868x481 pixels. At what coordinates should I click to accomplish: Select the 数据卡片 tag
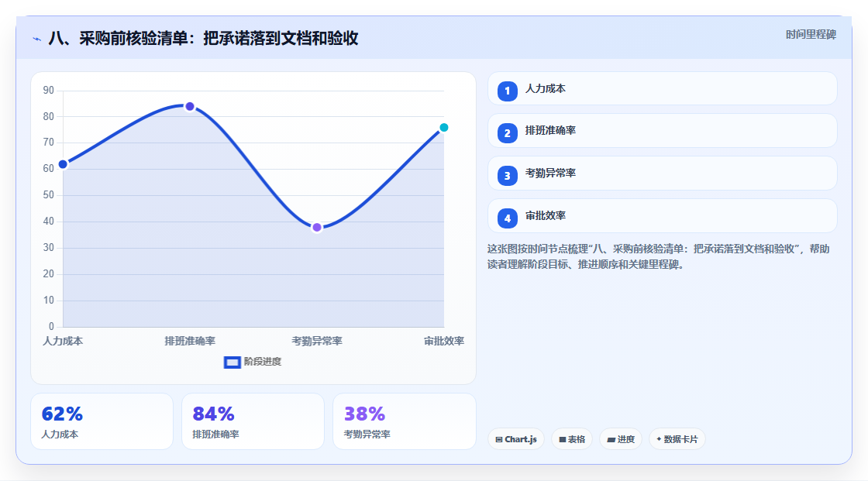pos(677,439)
